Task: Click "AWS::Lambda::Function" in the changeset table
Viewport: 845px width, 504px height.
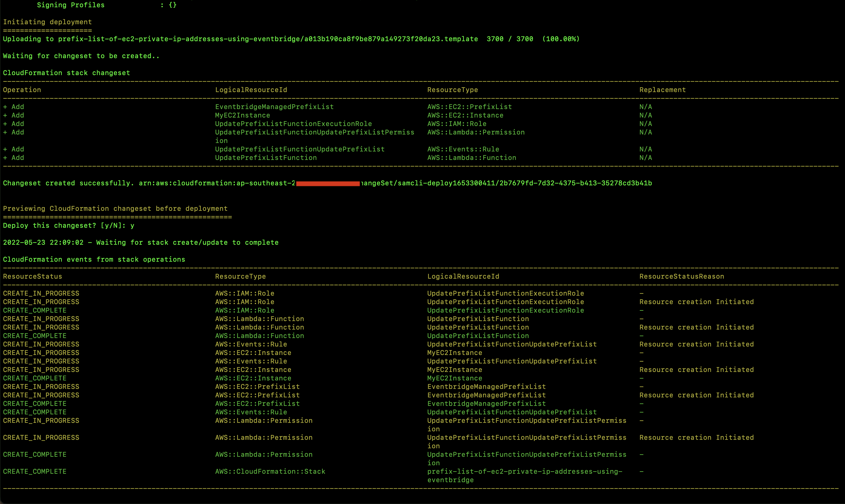Action: 472,158
